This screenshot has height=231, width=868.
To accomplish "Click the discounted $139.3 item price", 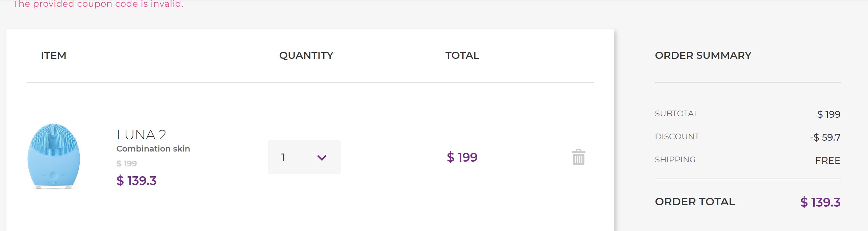I will point(136,181).
